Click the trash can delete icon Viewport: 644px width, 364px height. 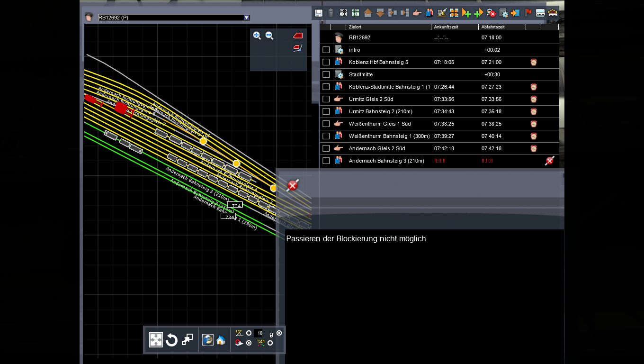331,13
